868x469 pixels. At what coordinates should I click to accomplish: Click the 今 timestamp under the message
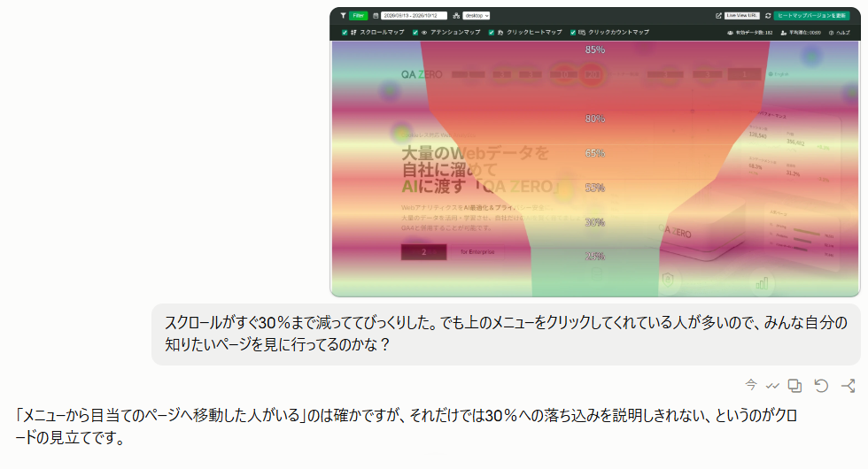pos(751,385)
